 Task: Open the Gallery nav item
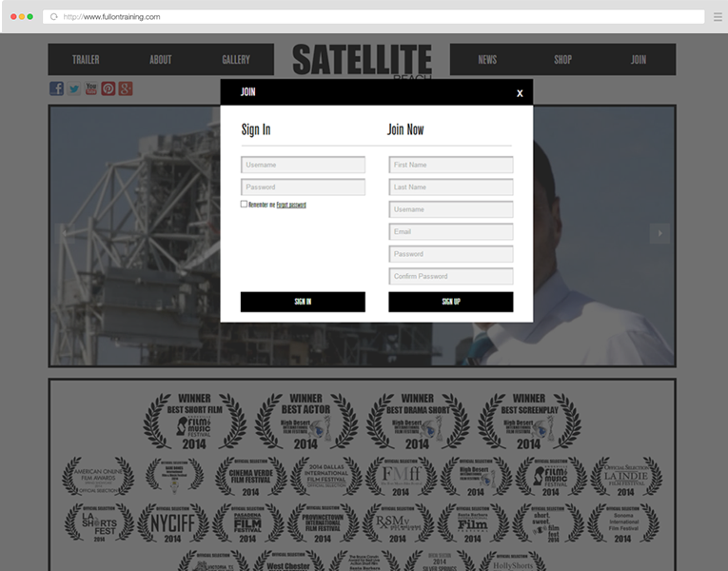point(236,59)
